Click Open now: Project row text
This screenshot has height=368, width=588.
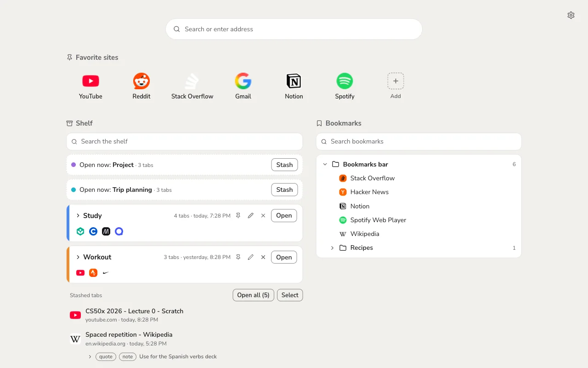coord(107,165)
